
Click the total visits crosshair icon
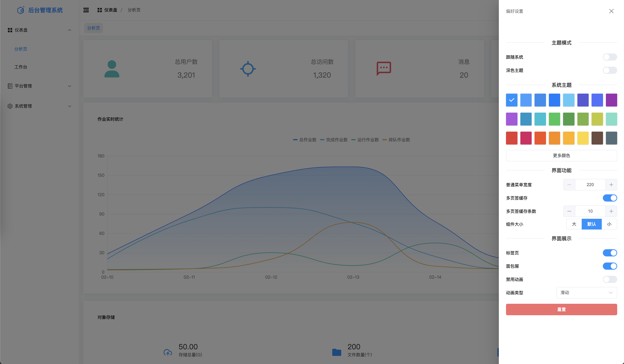248,69
